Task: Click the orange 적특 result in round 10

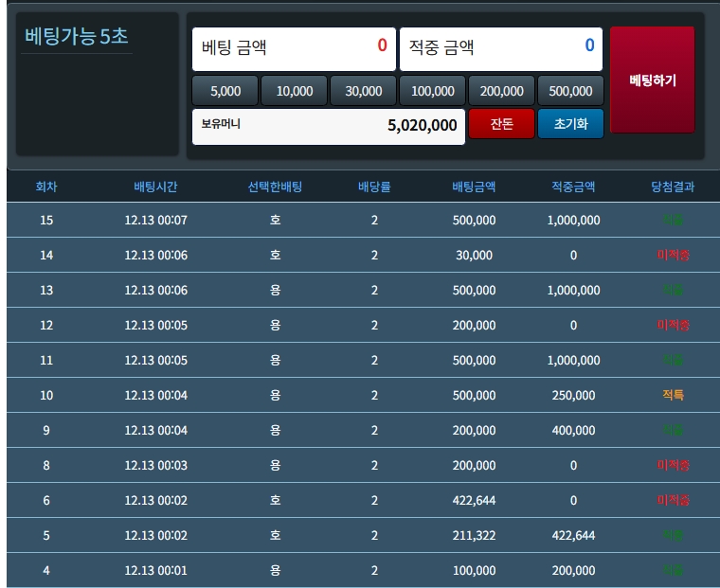Action: [x=673, y=395]
